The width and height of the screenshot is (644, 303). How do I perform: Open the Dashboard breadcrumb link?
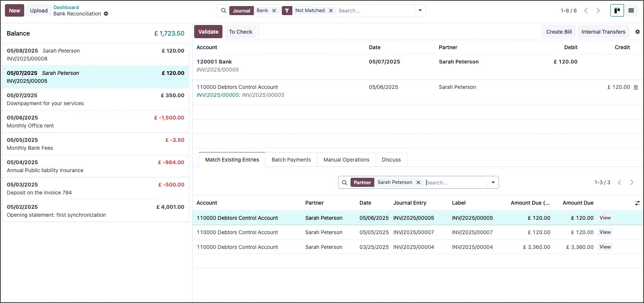pyautogui.click(x=66, y=7)
